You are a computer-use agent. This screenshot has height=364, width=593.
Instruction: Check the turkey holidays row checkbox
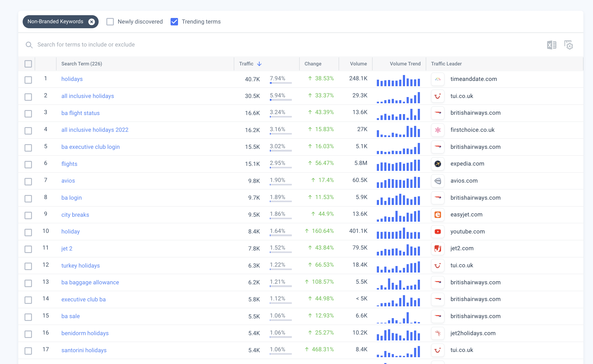28,266
